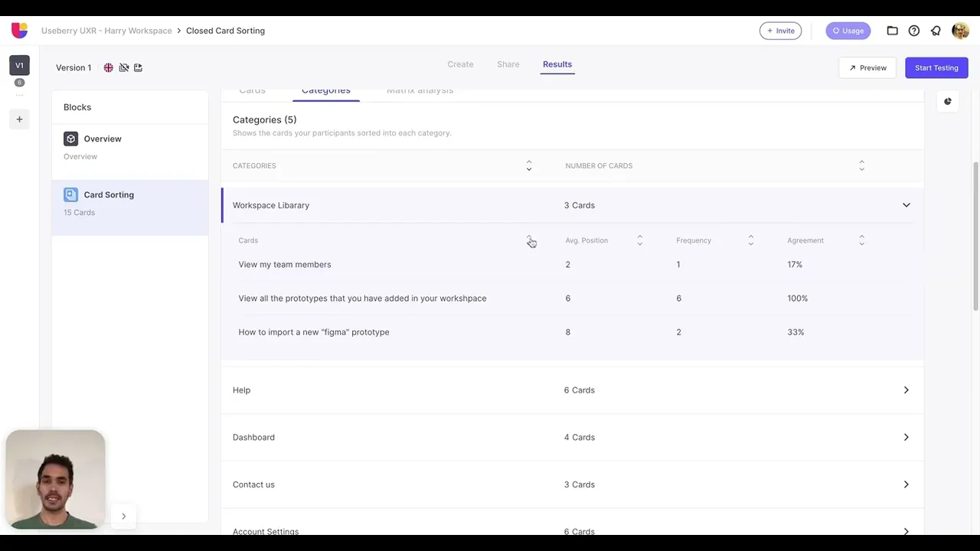Collapse the Workspace Libarary category row

click(x=906, y=205)
